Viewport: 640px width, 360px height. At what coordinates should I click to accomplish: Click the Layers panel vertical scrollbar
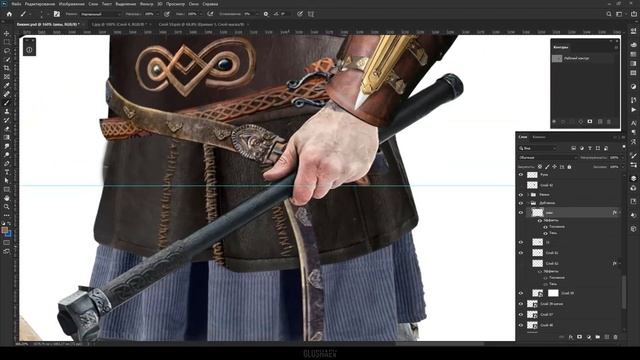point(623,292)
